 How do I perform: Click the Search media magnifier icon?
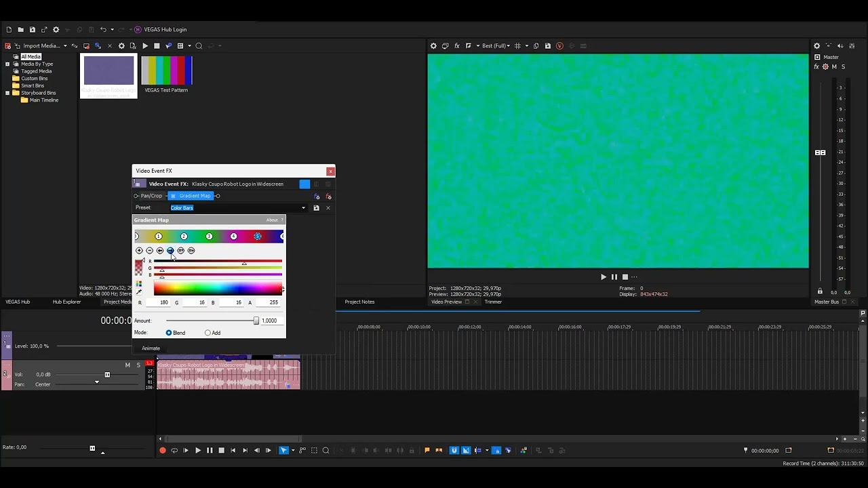pos(199,46)
